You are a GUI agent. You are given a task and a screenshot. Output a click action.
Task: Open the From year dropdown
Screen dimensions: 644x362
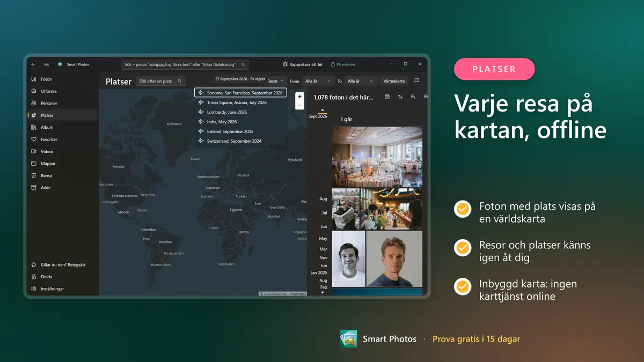tap(318, 81)
